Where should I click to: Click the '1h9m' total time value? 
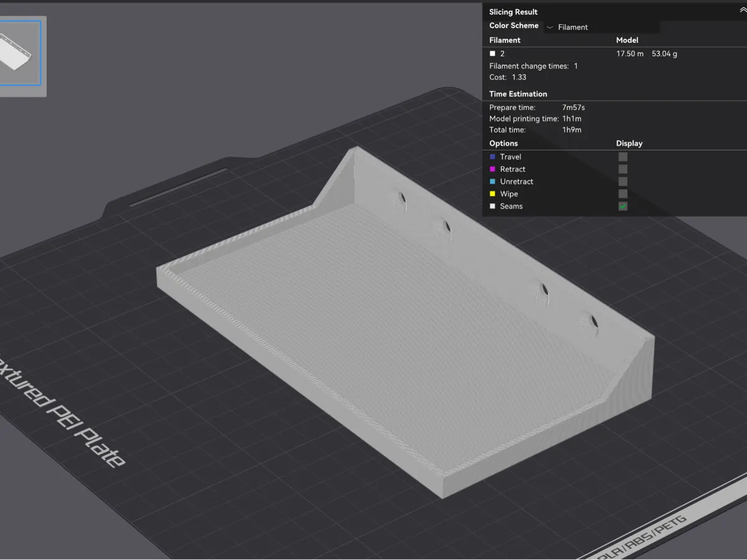[x=571, y=130]
